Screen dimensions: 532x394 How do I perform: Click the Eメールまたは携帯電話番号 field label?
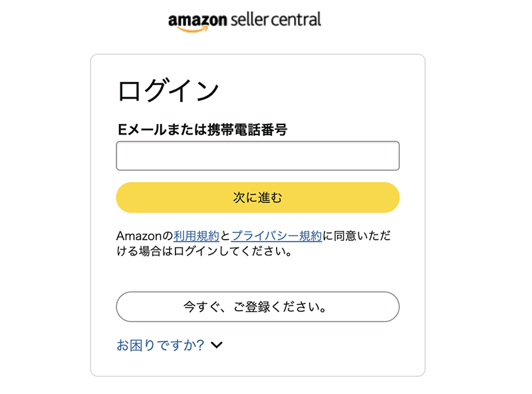click(203, 129)
